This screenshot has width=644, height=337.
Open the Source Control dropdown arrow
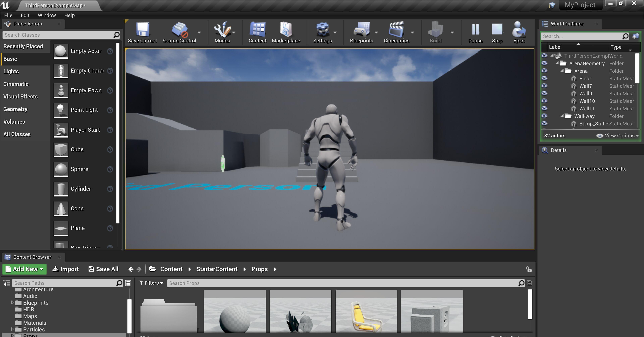pyautogui.click(x=199, y=32)
